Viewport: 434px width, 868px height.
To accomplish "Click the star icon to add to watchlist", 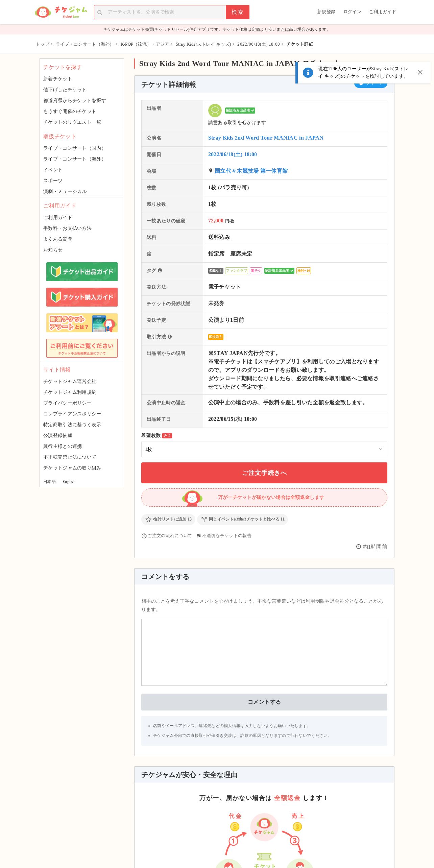I will point(148,520).
